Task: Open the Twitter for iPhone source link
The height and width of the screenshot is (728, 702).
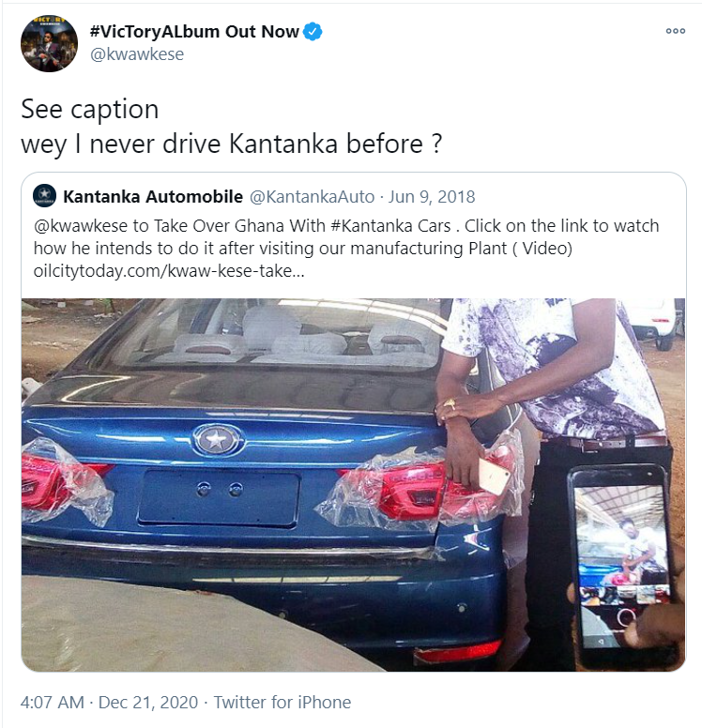Action: click(x=282, y=702)
